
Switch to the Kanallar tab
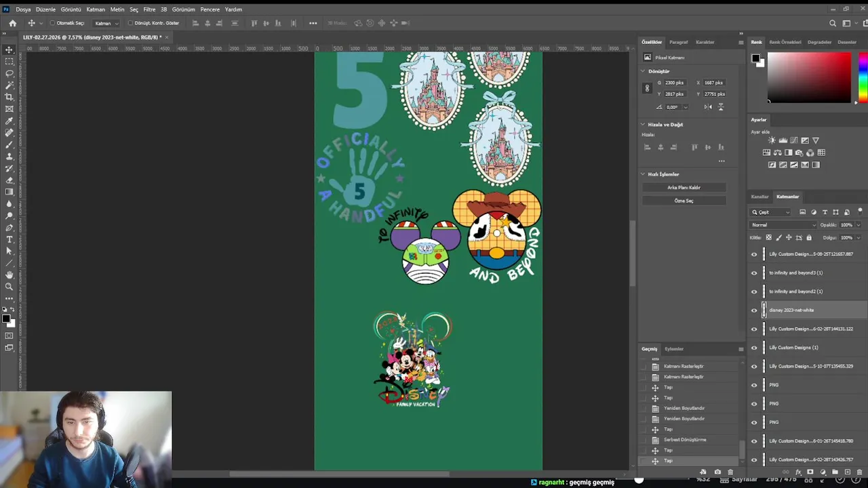tap(759, 197)
